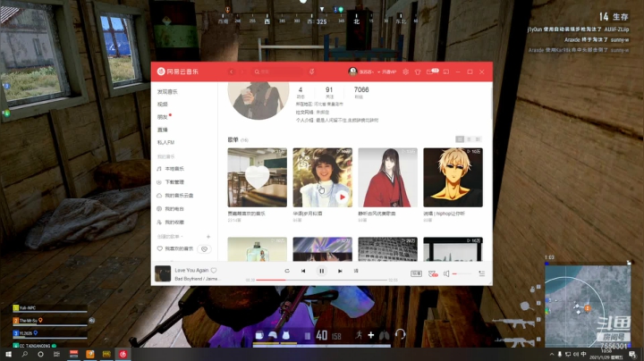Show lyrics with the 词 icon
The image size is (644, 361).
(x=356, y=271)
